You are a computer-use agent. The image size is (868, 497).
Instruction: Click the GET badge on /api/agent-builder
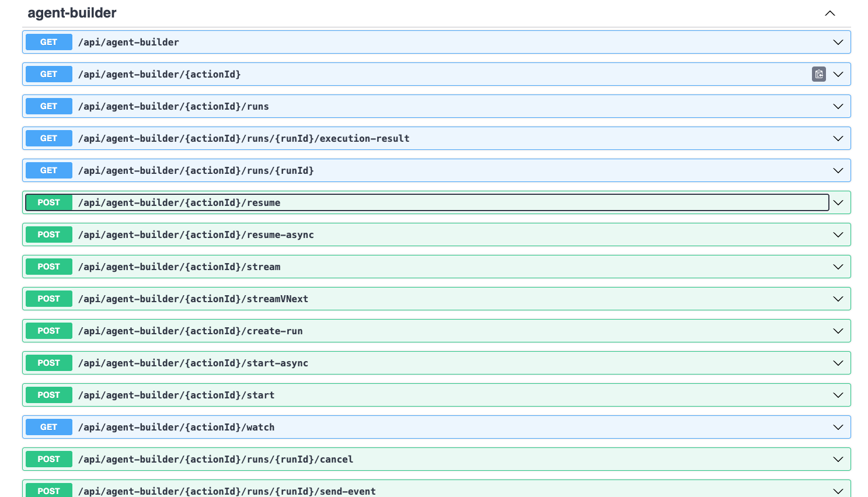[48, 42]
